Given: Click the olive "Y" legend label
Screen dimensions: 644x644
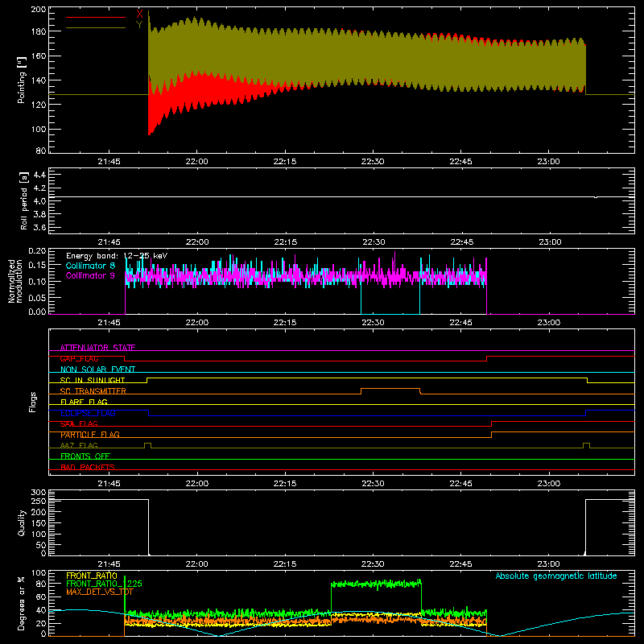Looking at the screenshot, I should click(x=139, y=25).
